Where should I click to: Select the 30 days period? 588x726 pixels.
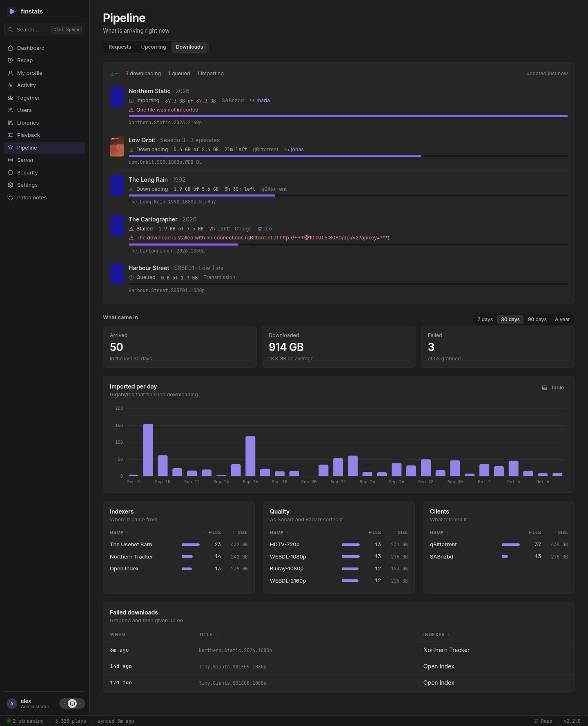tap(510, 319)
